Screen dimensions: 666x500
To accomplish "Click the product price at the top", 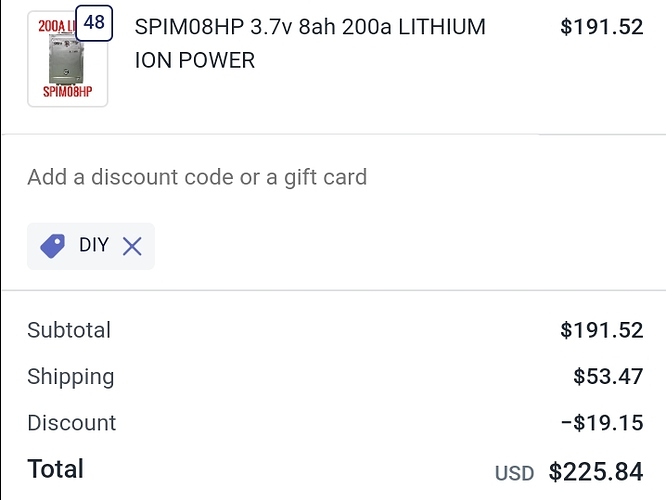I will coord(601,27).
